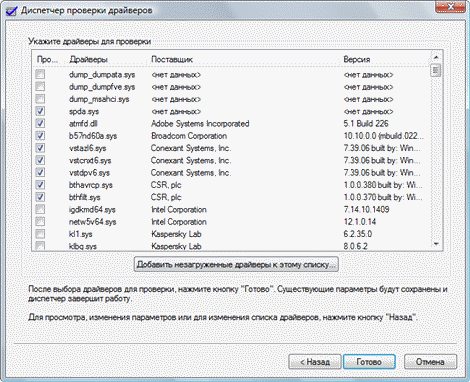Open Добавить незагруженные драйверы к этому списку

pos(236,264)
